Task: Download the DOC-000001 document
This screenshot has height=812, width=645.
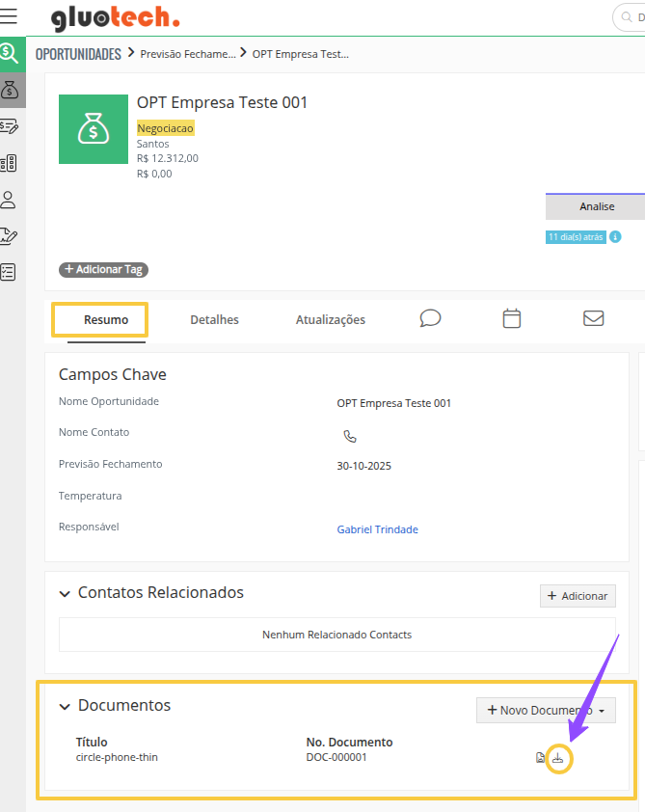Action: [x=557, y=758]
